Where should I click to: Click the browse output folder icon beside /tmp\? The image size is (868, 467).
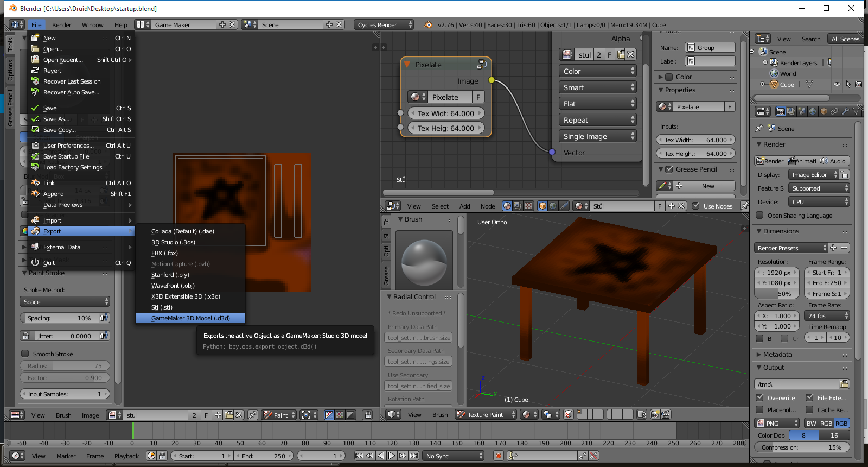click(x=844, y=384)
